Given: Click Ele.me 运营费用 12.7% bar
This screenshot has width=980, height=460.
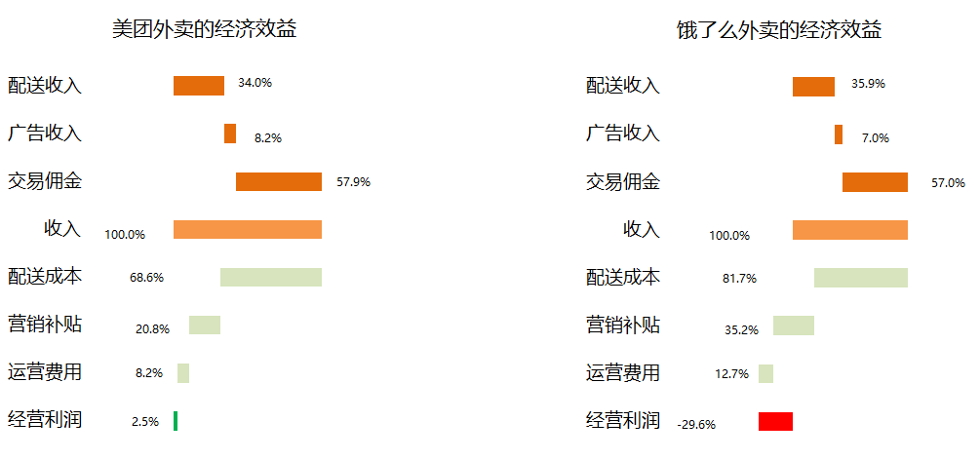Looking at the screenshot, I should 765,373.
